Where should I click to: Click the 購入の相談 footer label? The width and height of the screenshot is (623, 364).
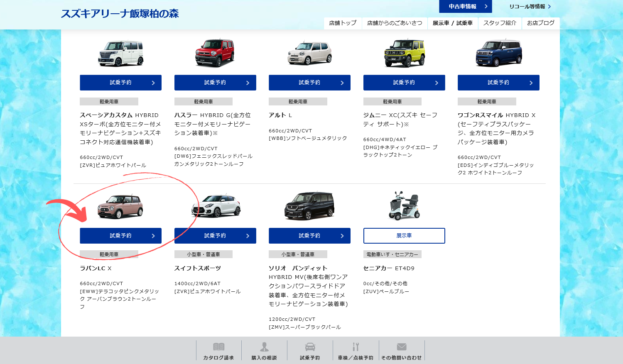coord(264,358)
